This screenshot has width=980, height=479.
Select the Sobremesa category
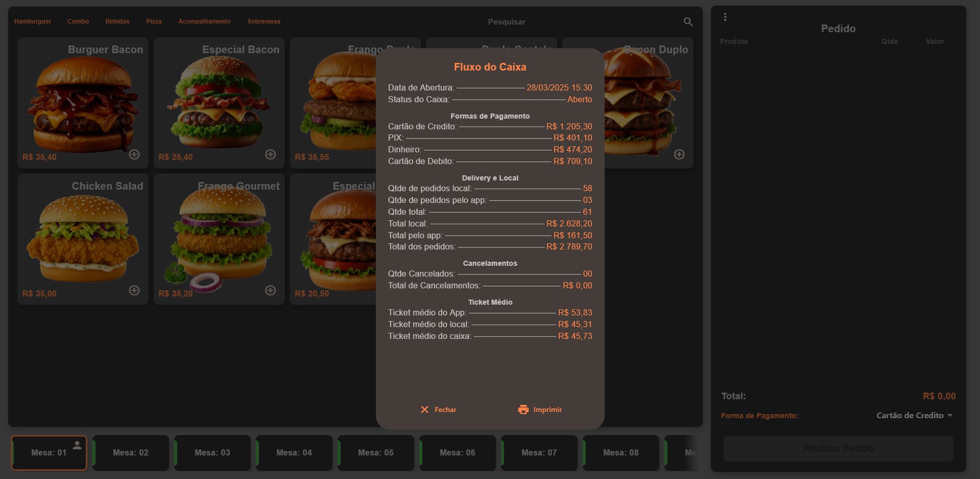click(x=264, y=21)
